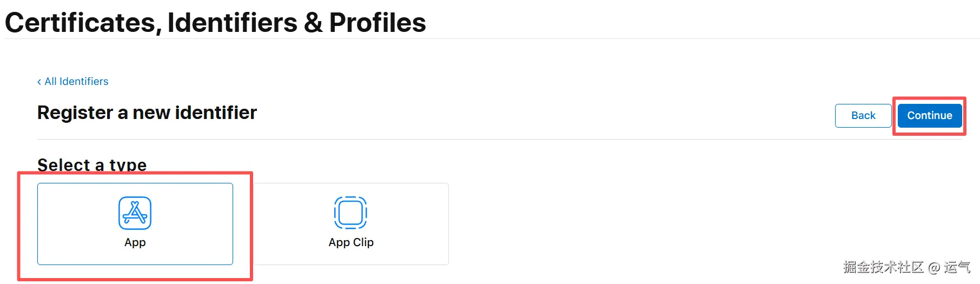Viewport: 980px width, 284px height.
Task: Click the red highlight border around App card
Action: tap(251, 227)
